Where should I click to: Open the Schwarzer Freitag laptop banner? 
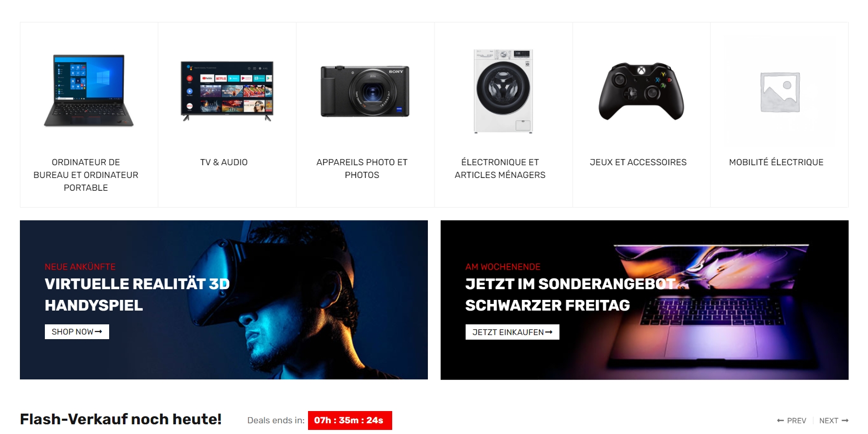tap(645, 300)
